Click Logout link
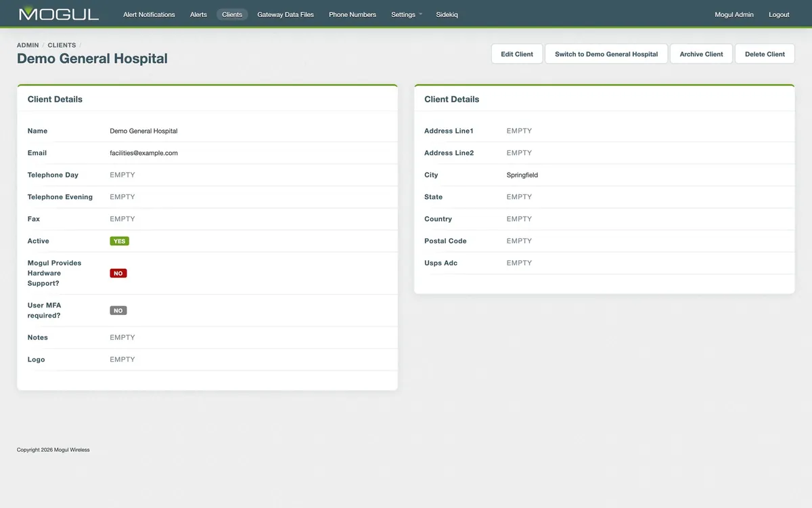 pos(779,14)
